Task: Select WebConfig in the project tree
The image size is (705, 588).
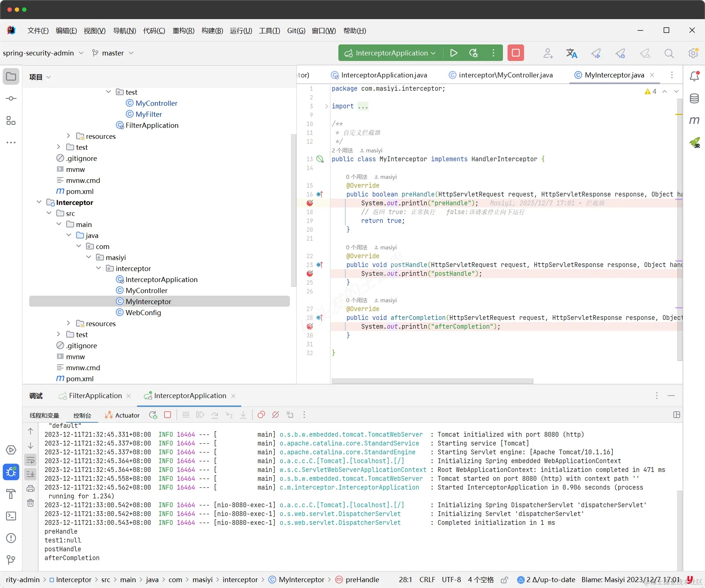Action: (143, 313)
